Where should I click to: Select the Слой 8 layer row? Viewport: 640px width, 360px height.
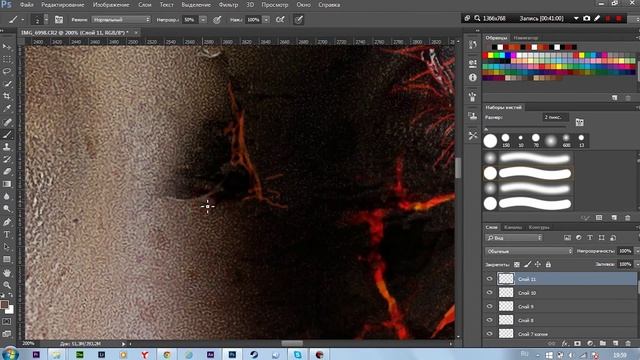tap(561, 320)
